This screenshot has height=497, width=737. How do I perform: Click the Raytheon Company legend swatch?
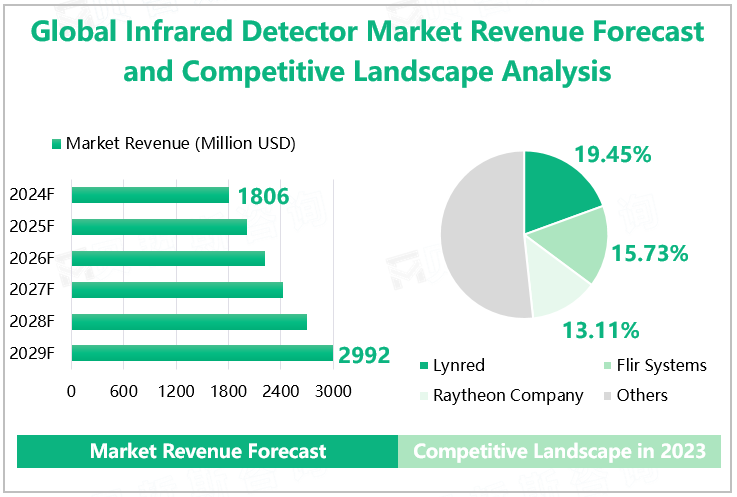[x=424, y=396]
